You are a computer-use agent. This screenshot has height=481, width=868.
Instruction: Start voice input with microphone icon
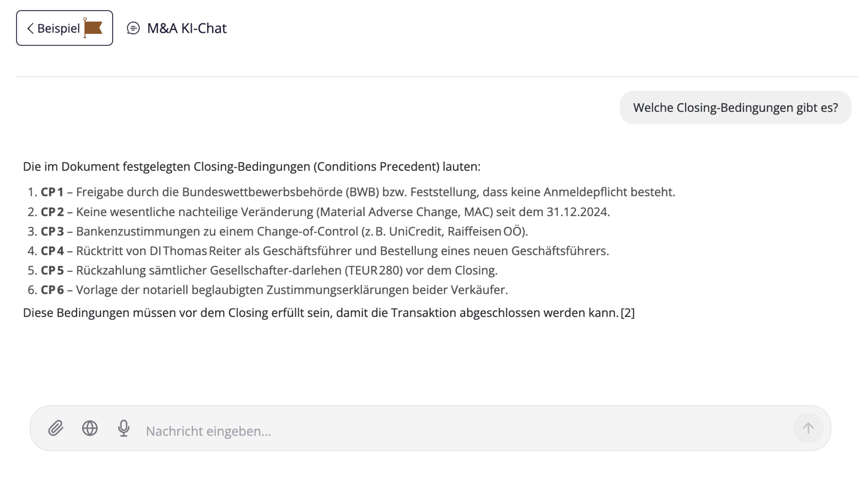124,428
